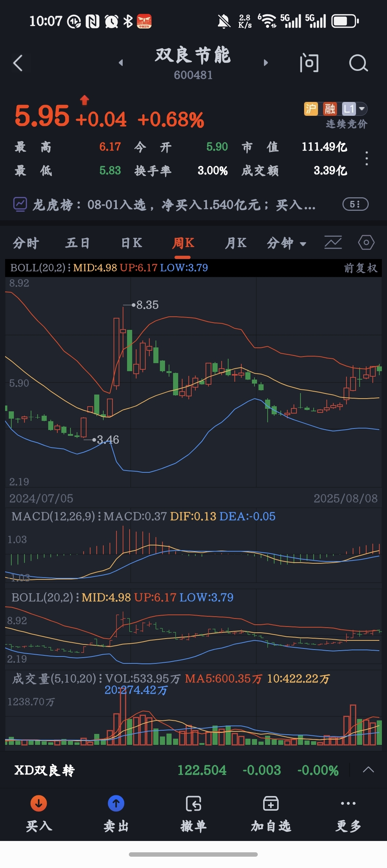Open the 分钟 interval dropdown
387x868 pixels.
[x=287, y=243]
